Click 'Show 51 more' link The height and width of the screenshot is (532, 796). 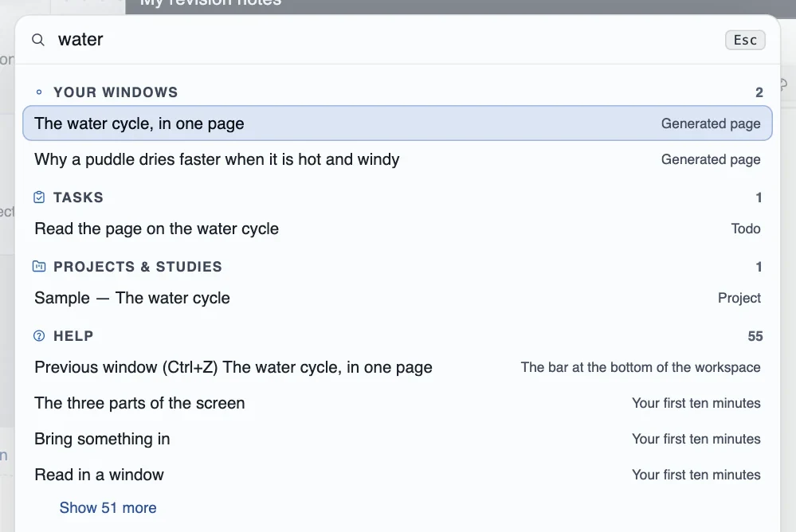pyautogui.click(x=108, y=507)
